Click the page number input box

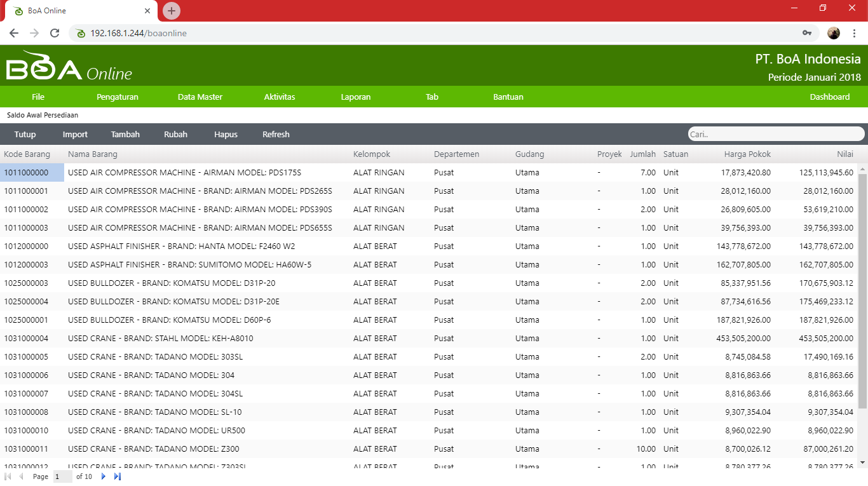[x=62, y=476]
